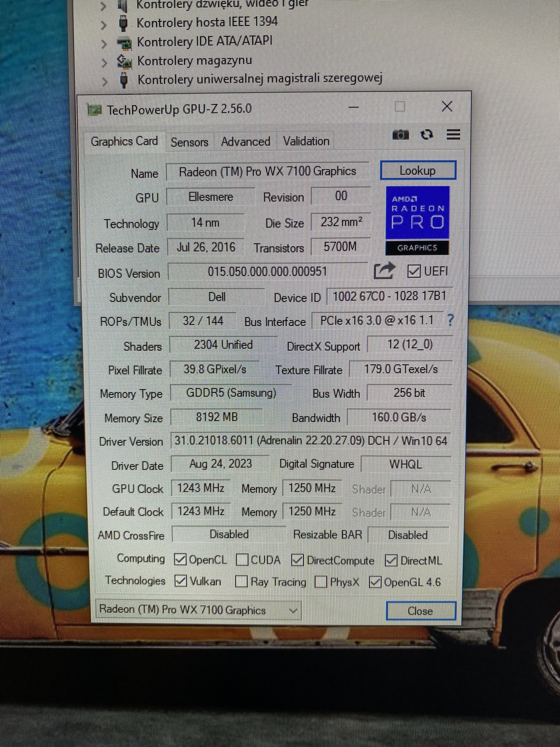Viewport: 560px width, 747px height.
Task: Toggle the DirectML checkbox
Action: click(x=391, y=560)
